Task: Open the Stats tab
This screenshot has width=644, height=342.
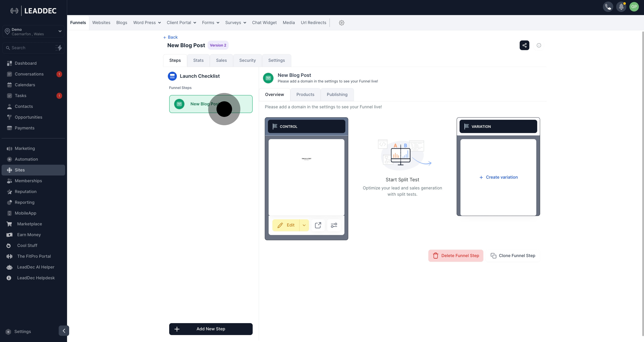Action: tap(198, 60)
